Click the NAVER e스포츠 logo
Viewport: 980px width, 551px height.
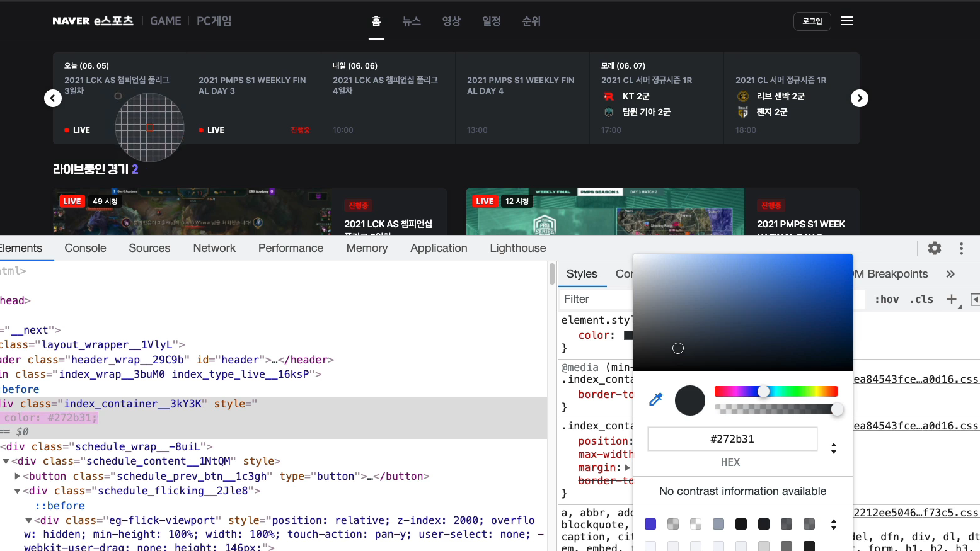93,21
